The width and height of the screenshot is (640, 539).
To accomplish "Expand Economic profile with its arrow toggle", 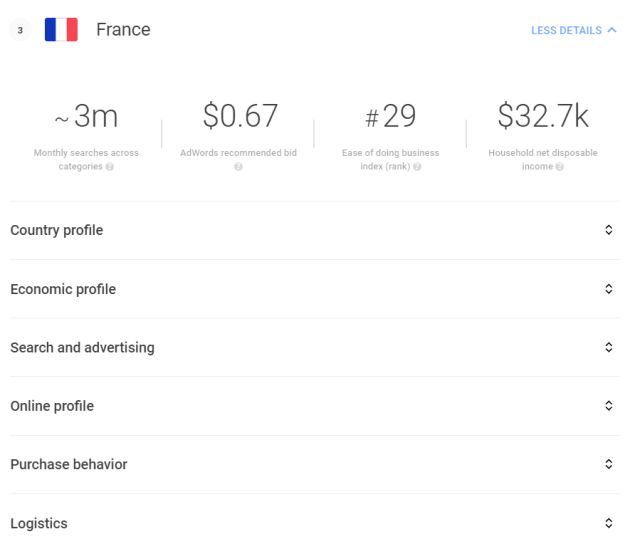I will [609, 289].
